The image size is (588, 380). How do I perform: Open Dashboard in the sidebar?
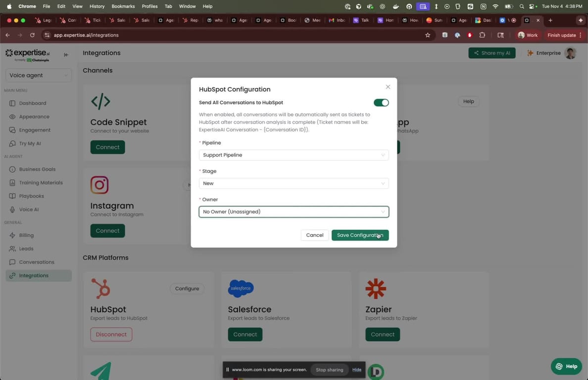click(x=33, y=103)
